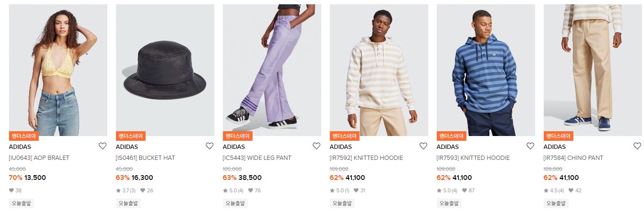Open the [IC5443] WIDE LEG PANT link
Viewport: 644px width, 220px height.
pyautogui.click(x=257, y=157)
